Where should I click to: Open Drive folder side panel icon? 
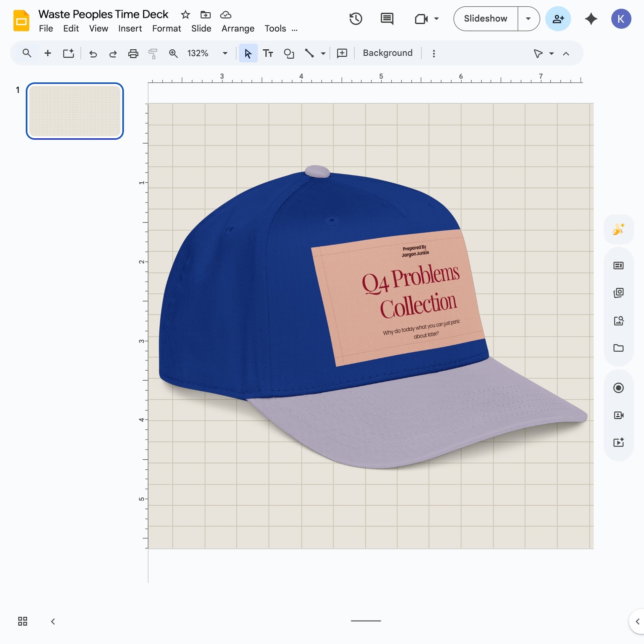click(618, 348)
